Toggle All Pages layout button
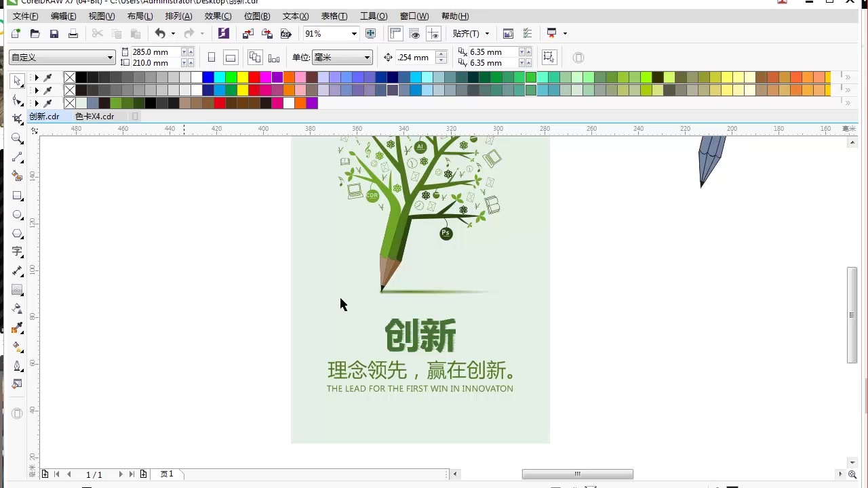 (255, 58)
